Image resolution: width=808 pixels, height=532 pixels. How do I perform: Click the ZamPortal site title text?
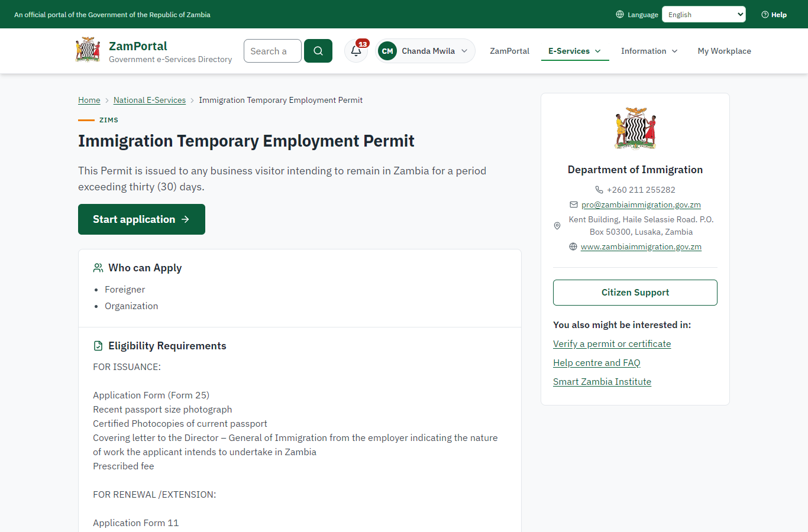138,46
